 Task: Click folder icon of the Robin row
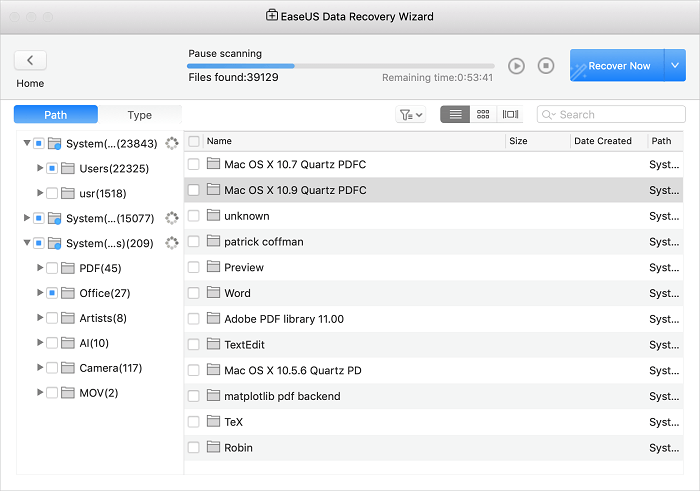click(x=213, y=447)
